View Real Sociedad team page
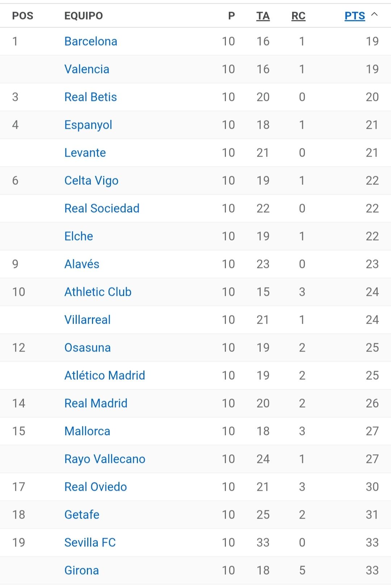Screen dimensions: 391x588 coord(102,208)
